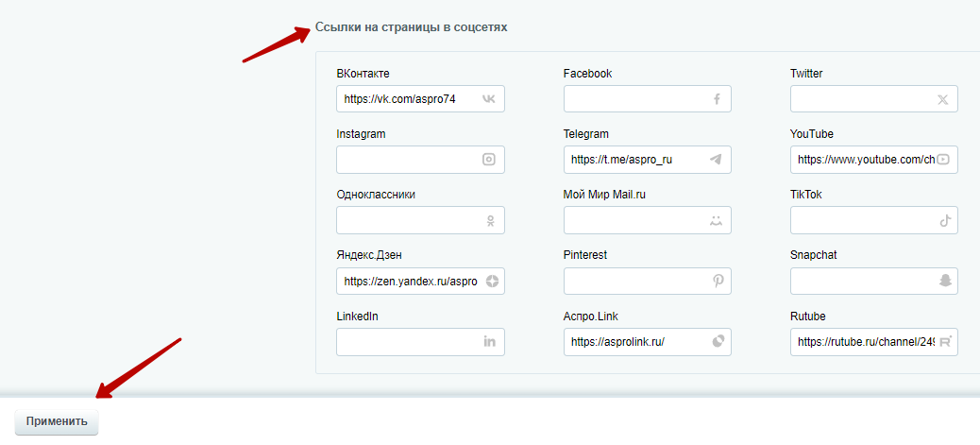980x445 pixels.
Task: Focus the Мой Мир Mail.ru input field
Action: (647, 220)
